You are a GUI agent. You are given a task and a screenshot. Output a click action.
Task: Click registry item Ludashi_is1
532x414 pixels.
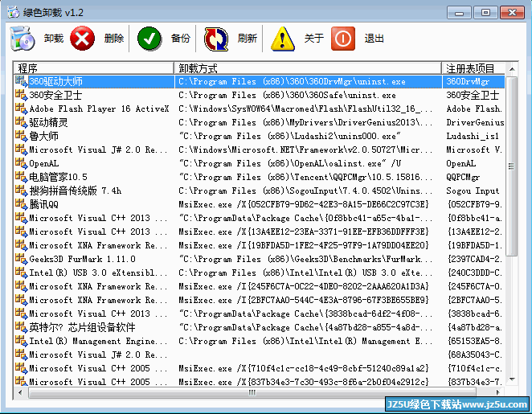[x=473, y=136]
